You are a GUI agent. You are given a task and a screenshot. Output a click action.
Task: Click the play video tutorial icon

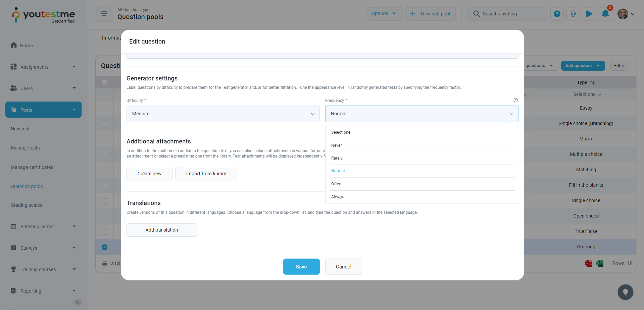589,14
